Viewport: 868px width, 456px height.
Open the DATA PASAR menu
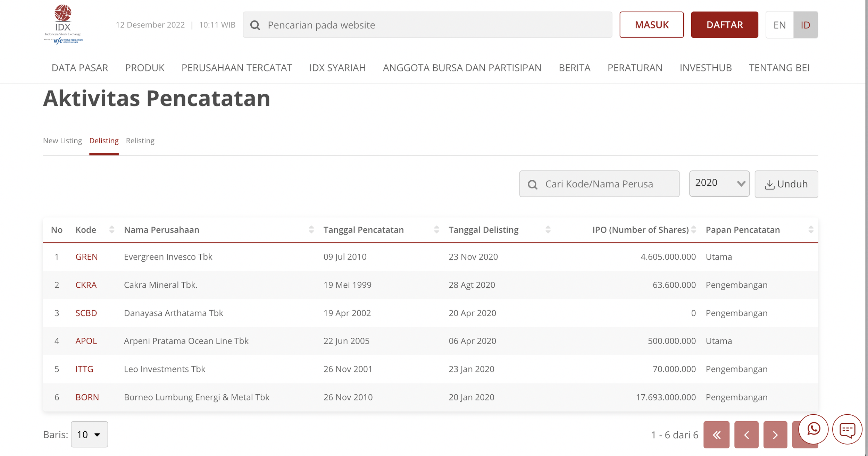tap(80, 68)
